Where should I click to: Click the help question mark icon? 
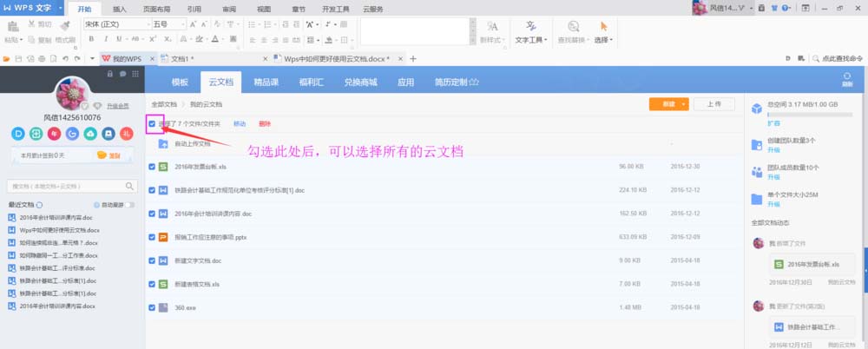785,9
